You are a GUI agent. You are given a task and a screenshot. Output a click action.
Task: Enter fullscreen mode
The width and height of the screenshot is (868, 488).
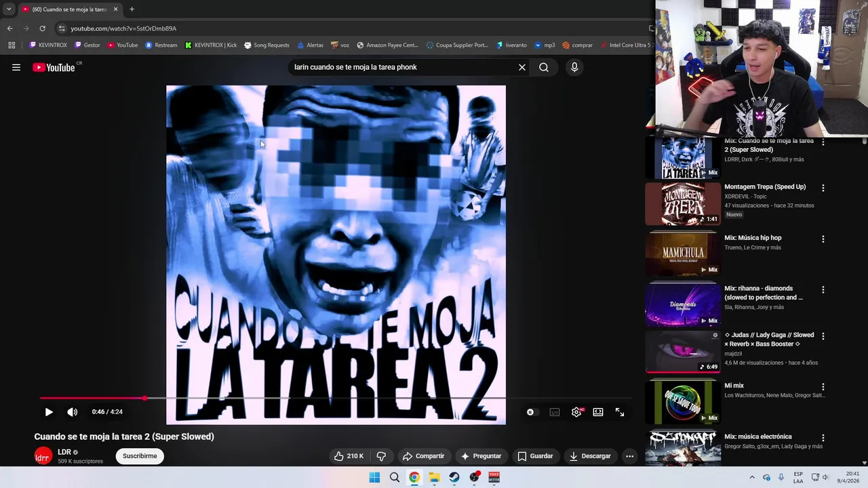[620, 412]
